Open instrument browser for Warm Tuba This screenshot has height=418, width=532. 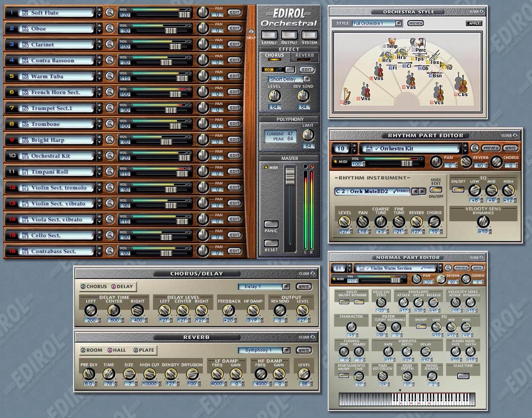point(109,76)
